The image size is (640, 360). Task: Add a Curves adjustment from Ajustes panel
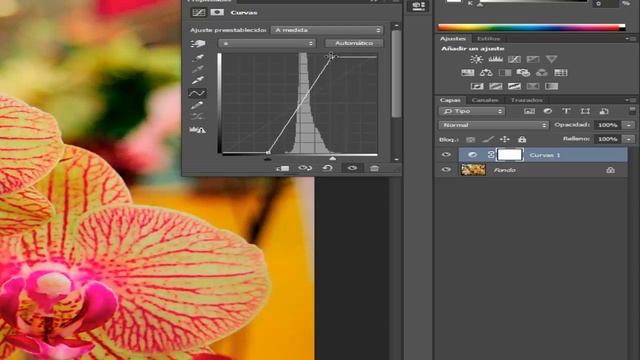pos(514,59)
